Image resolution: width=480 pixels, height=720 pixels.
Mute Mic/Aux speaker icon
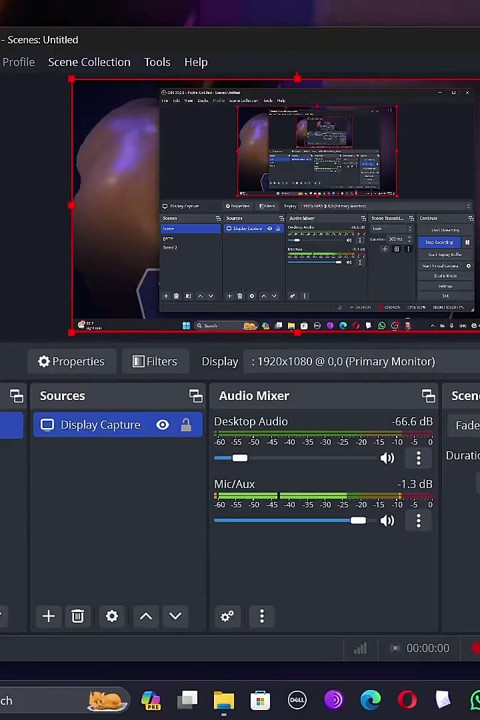387,520
